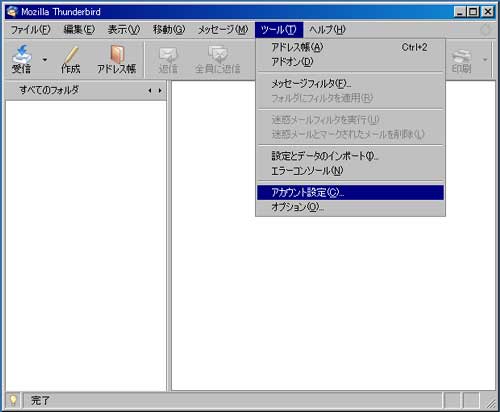
Task: Choose アドオン(D) menu entry
Action: click(x=350, y=62)
